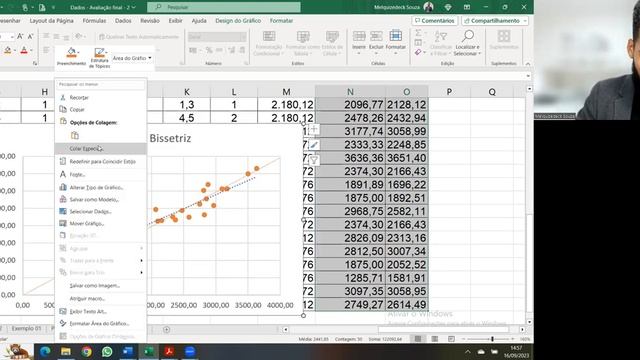Open Microsoft Edge from taskbar
This screenshot has width=640, height=360.
(45, 351)
